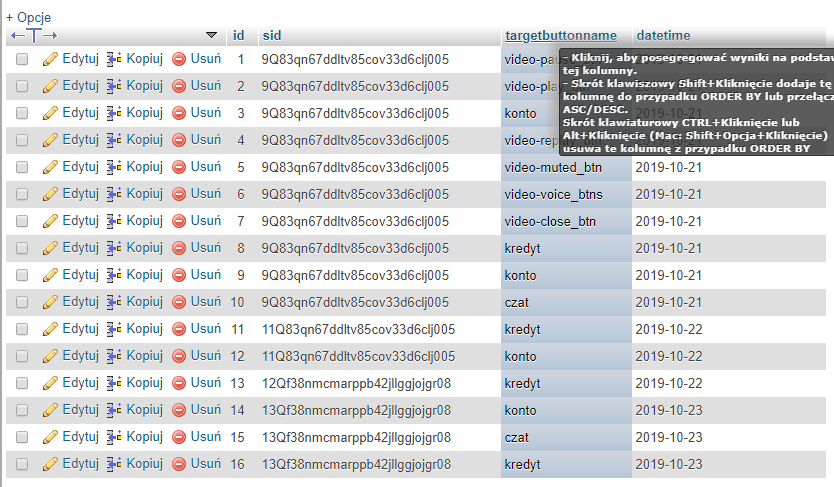Check the box for row id 13
The width and height of the screenshot is (834, 487).
[x=22, y=383]
